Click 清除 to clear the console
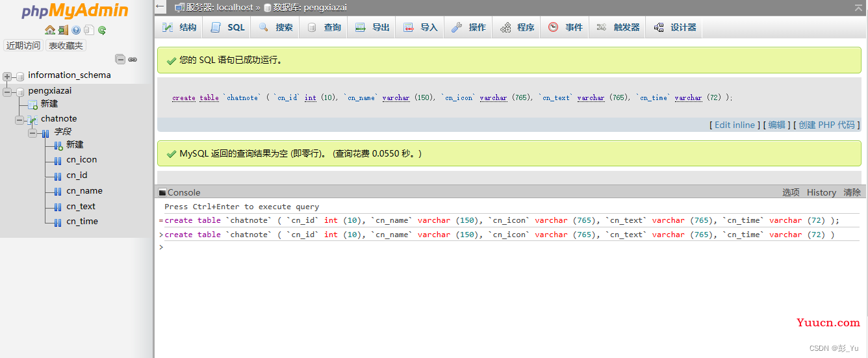 [852, 192]
